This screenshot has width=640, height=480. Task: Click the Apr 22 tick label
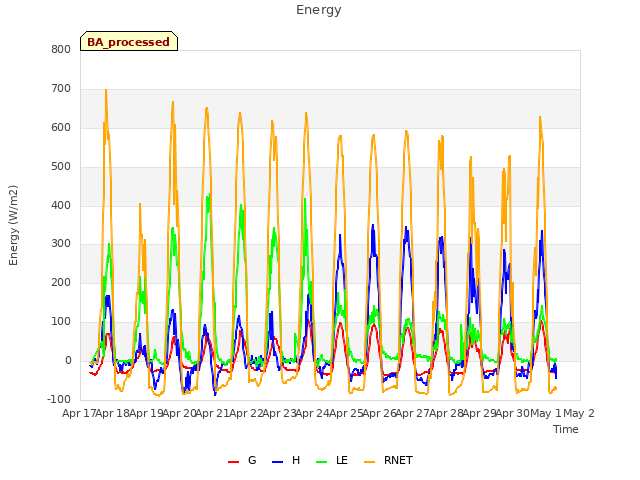246,413
